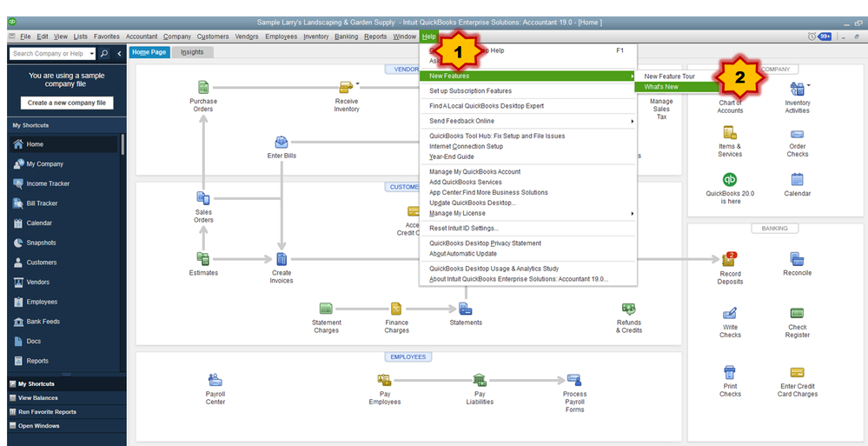
Task: Select Run Favorite Reports section
Action: point(66,411)
